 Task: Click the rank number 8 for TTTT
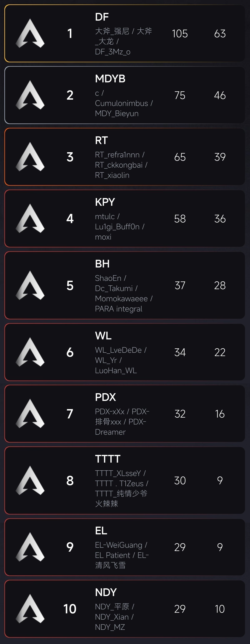coord(70,481)
